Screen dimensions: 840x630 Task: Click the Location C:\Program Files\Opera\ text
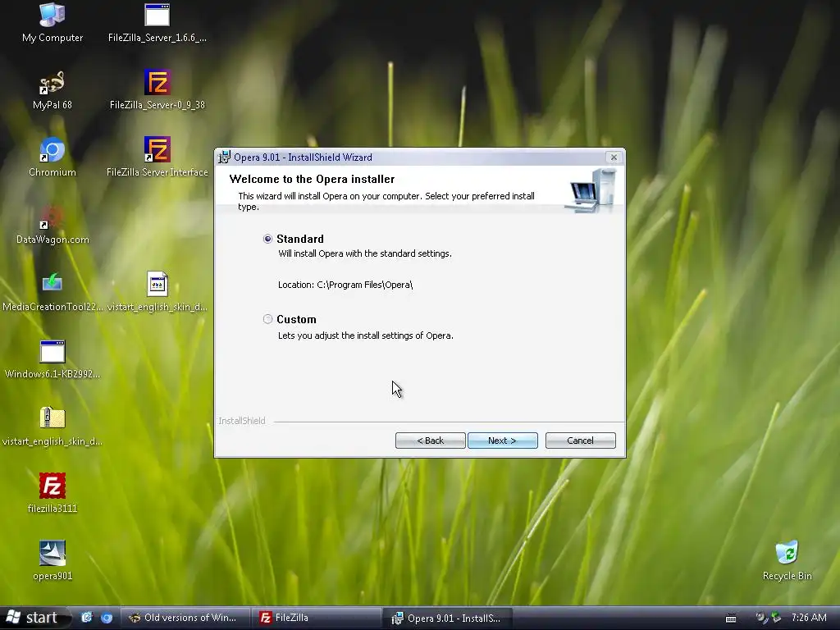coord(345,285)
